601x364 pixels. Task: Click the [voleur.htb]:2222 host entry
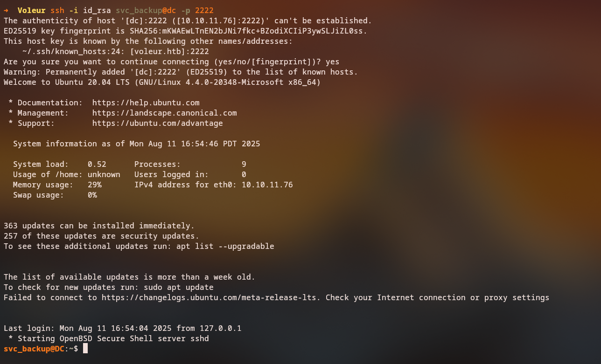point(169,51)
